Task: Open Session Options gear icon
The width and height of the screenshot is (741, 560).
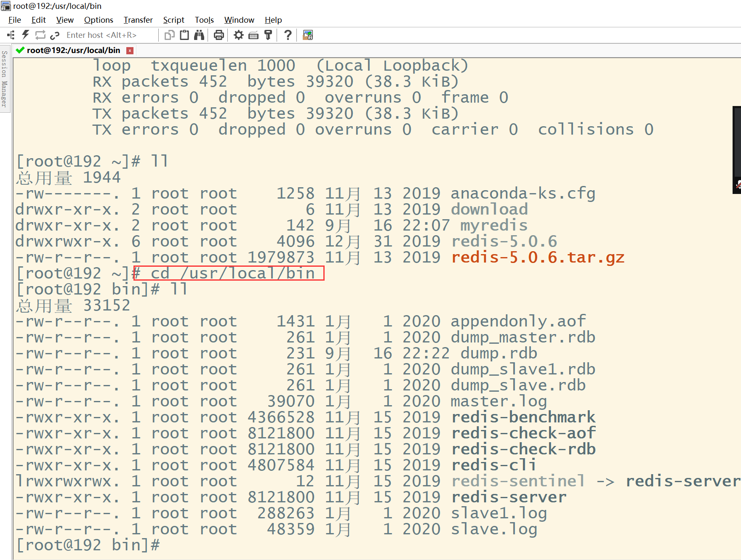Action: point(239,35)
